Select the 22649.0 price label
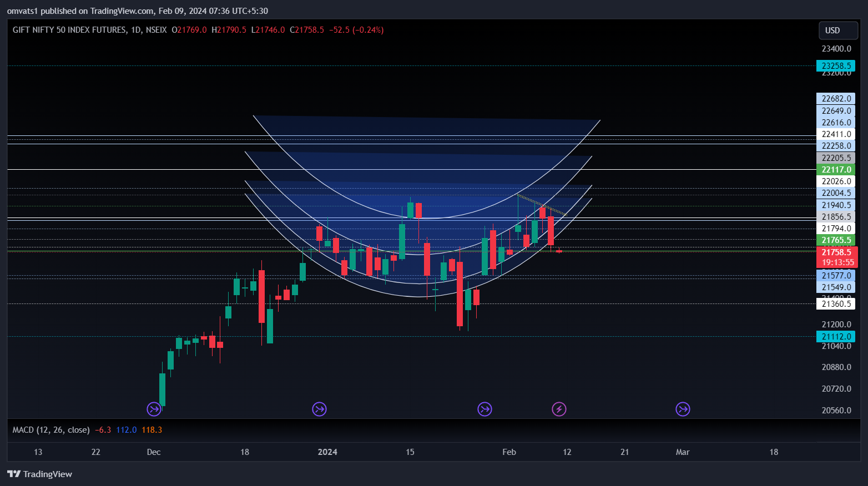Screen dimensions: 868x486 click(836, 111)
